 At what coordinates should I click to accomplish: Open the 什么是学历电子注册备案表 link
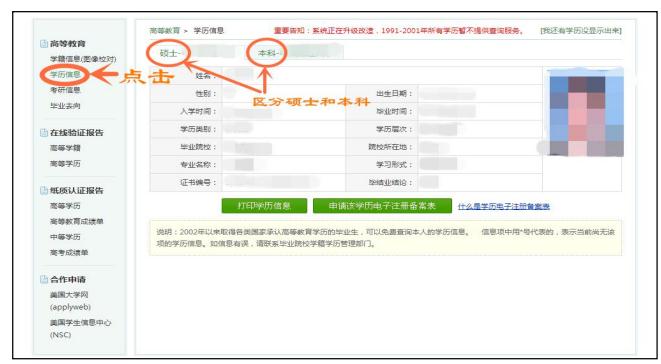[x=504, y=206]
